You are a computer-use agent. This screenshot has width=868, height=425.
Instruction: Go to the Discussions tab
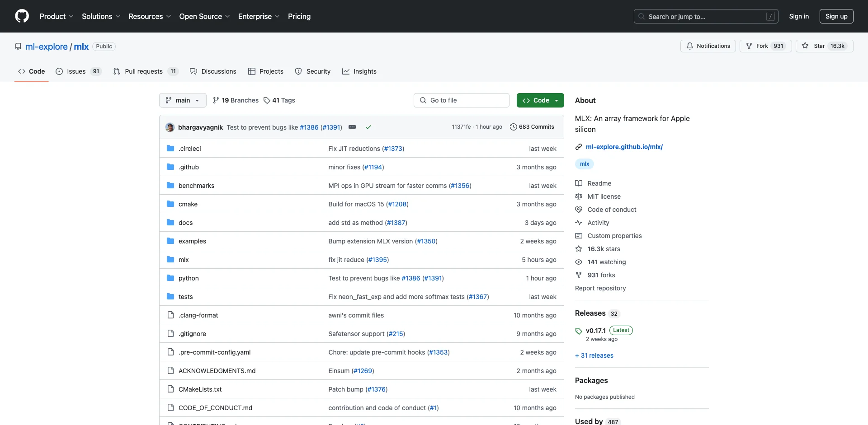tap(213, 71)
